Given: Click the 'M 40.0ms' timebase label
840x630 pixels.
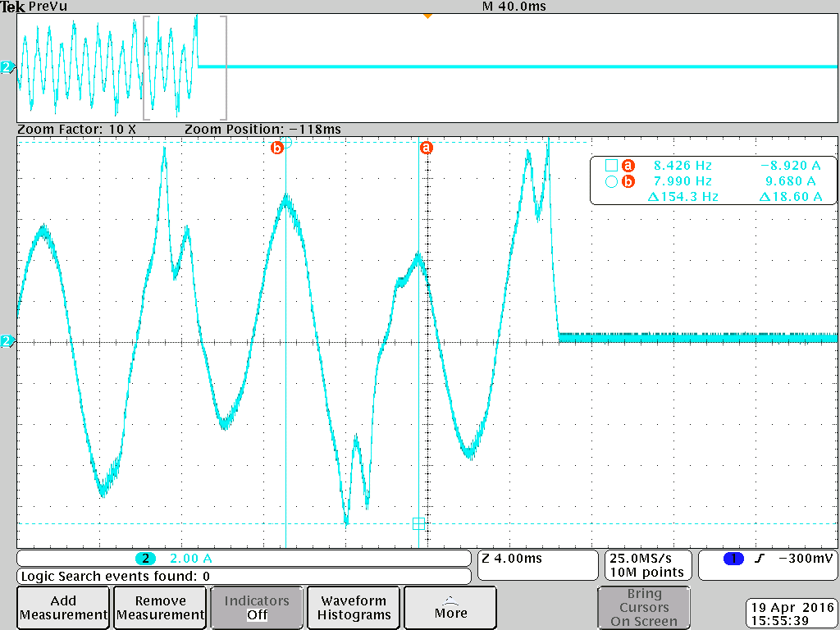Looking at the screenshot, I should pyautogui.click(x=514, y=7).
